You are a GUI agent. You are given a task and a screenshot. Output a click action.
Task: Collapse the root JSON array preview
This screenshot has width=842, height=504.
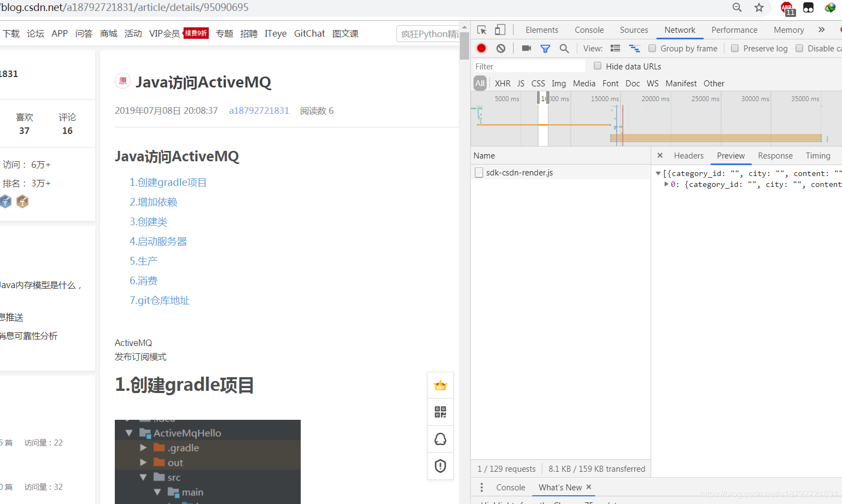[658, 173]
